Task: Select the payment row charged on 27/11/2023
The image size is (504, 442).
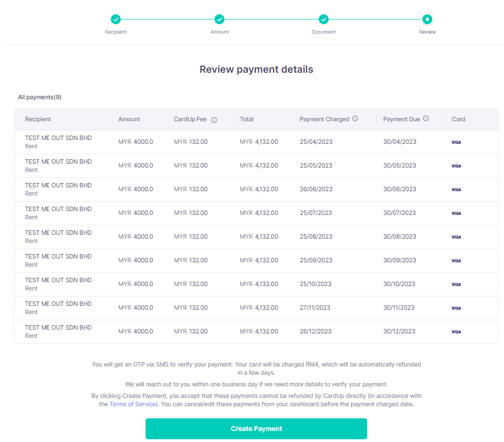Action: pos(165,308)
